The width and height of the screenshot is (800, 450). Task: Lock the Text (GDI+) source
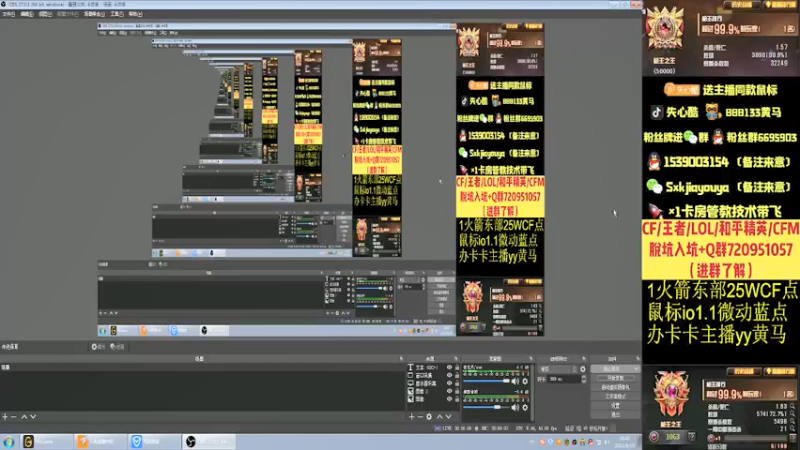(457, 367)
